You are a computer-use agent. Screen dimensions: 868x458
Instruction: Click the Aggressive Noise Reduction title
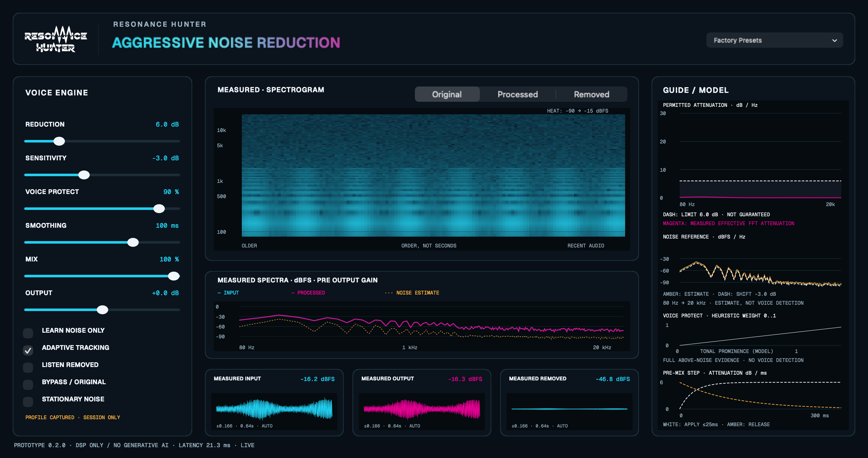click(x=226, y=42)
